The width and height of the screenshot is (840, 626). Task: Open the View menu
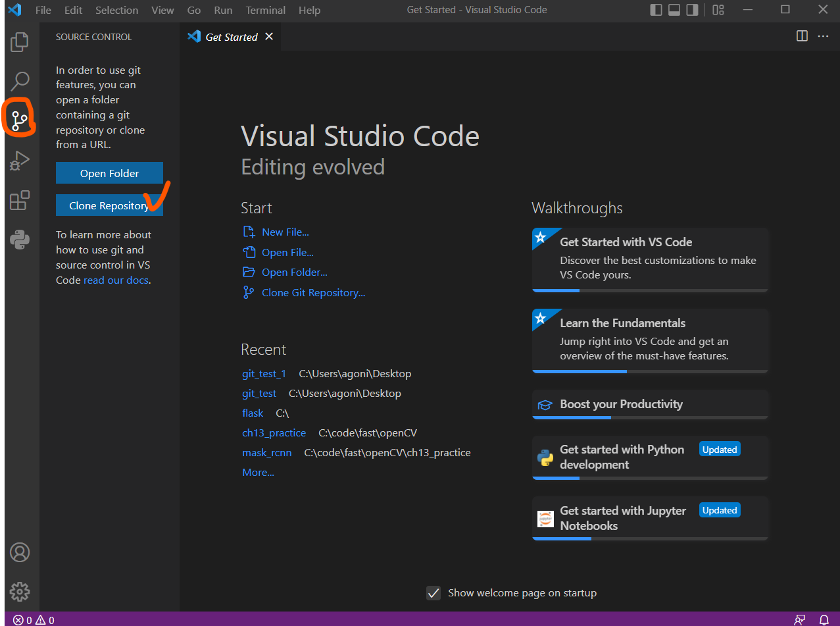(162, 10)
